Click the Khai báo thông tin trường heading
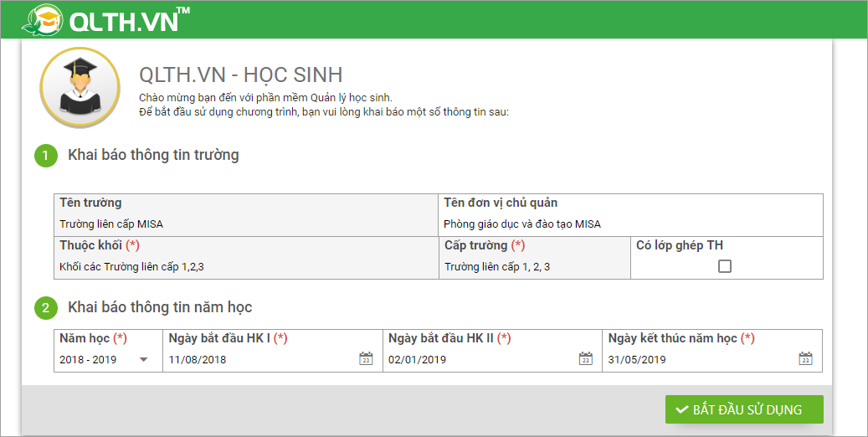Viewport: 868px width, 437px height. [153, 155]
